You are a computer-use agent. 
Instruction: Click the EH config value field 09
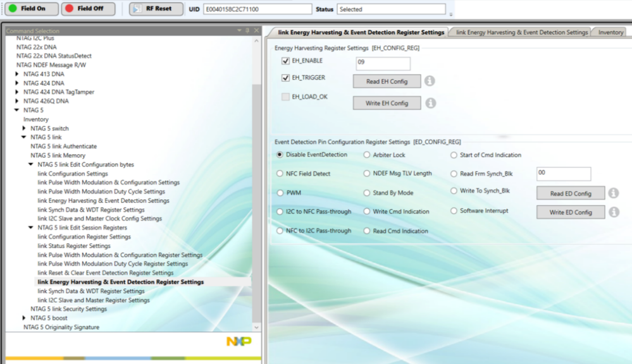383,63
